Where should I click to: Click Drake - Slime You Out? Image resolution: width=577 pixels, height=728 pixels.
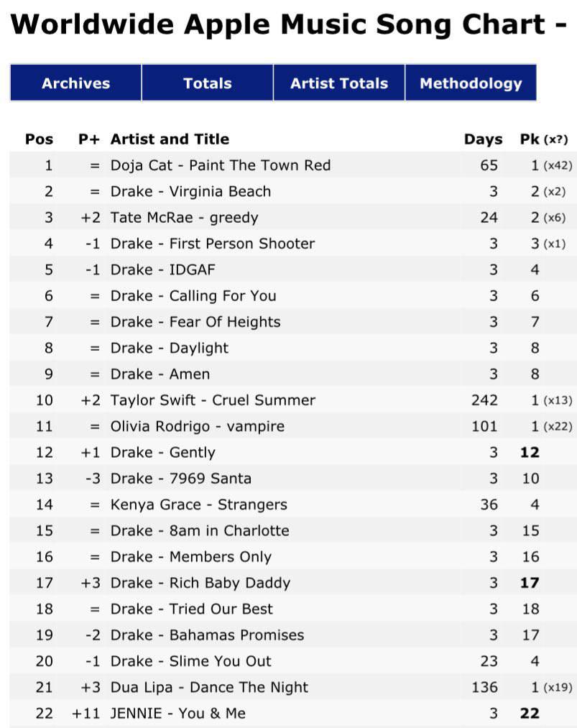point(190,661)
